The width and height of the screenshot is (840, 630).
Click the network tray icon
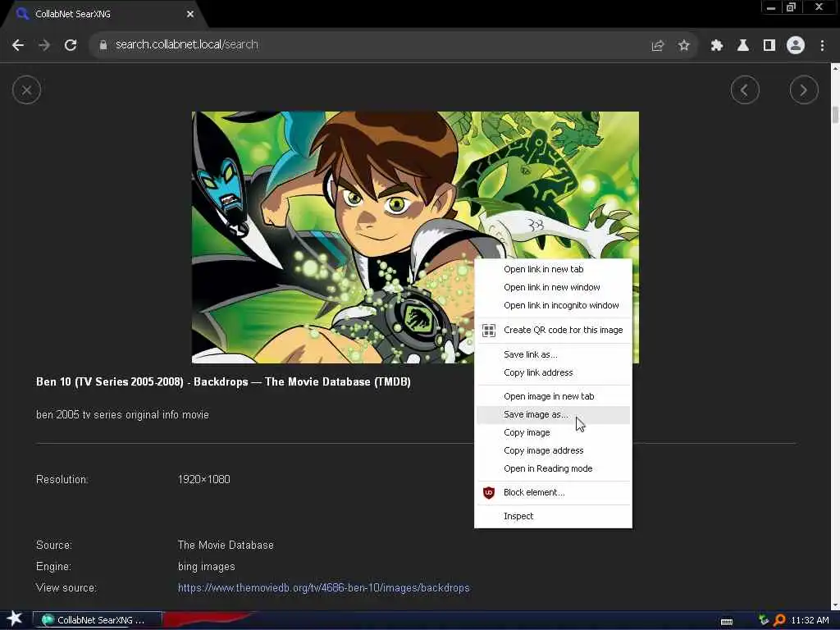click(x=764, y=620)
